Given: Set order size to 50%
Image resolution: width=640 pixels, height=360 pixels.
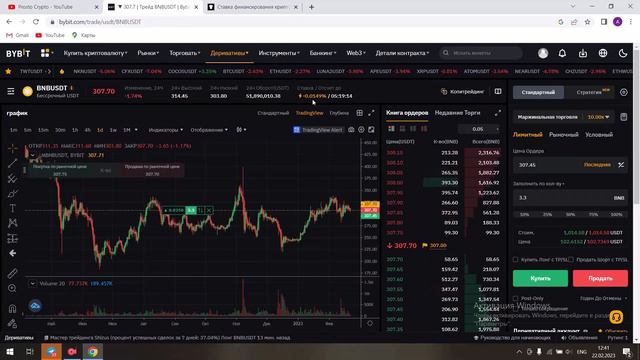Looking at the screenshot, I should (x=570, y=214).
